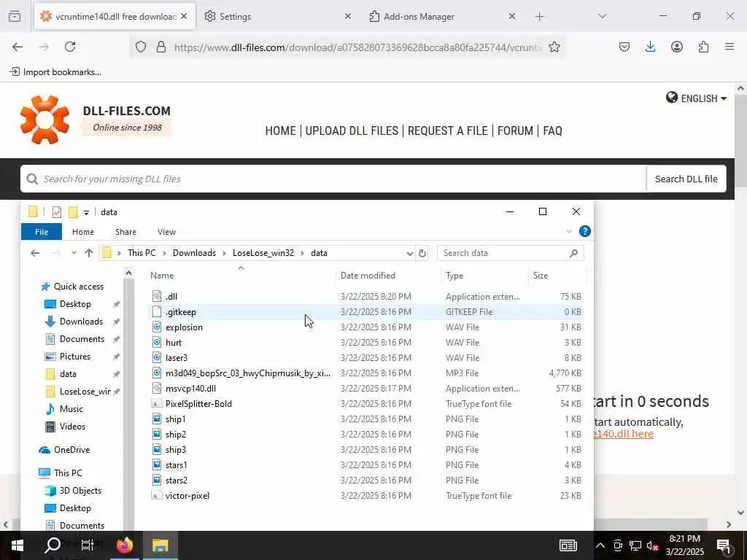This screenshot has height=560, width=747.
Task: Click the DLL-FILES.COM gear logo
Action: coord(44,120)
